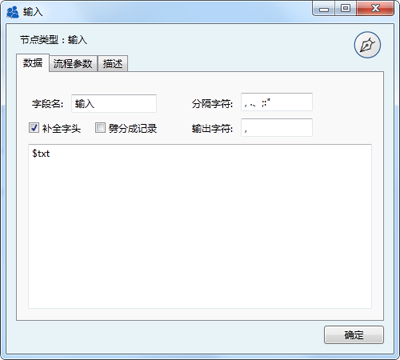The height and width of the screenshot is (360, 400).
Task: Switch to the 数据 tab
Action: [33, 63]
